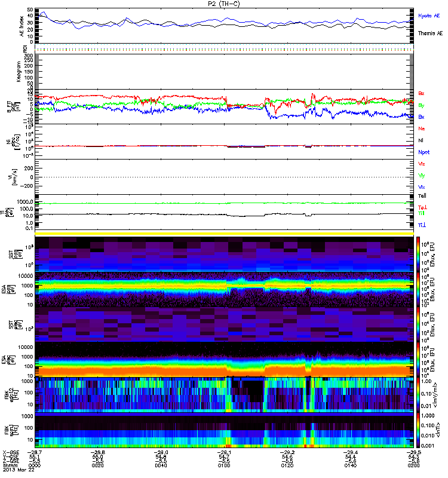Viewport: 448px width, 478px height.
Task: Click the ESA electron Eflux color bar
Action: point(418,360)
